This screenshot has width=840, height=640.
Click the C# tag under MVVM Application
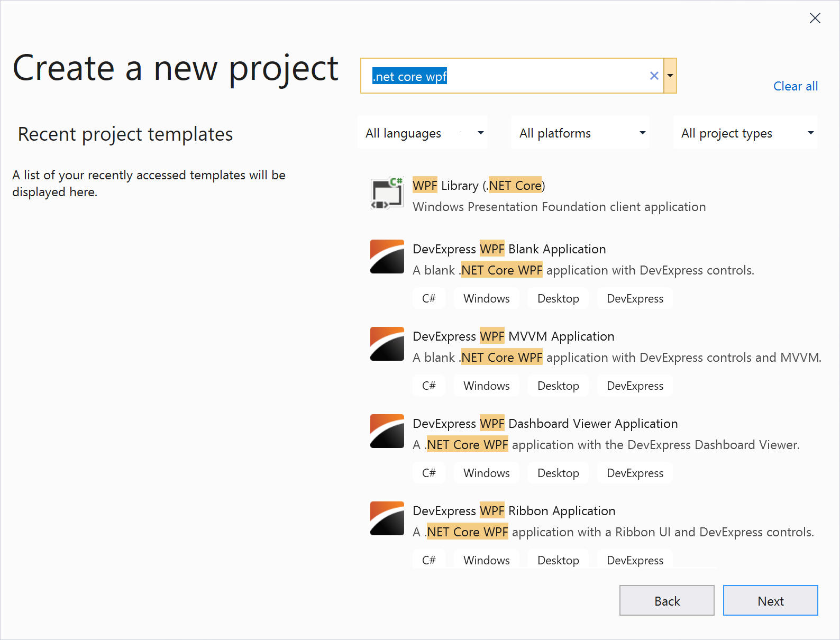(429, 385)
